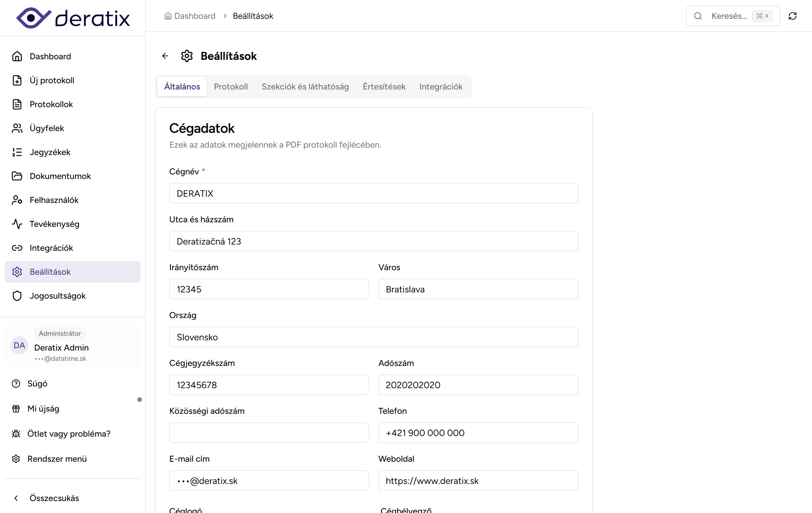Click the back arrow beside Beállítások heading
This screenshot has width=812, height=513.
(165, 56)
